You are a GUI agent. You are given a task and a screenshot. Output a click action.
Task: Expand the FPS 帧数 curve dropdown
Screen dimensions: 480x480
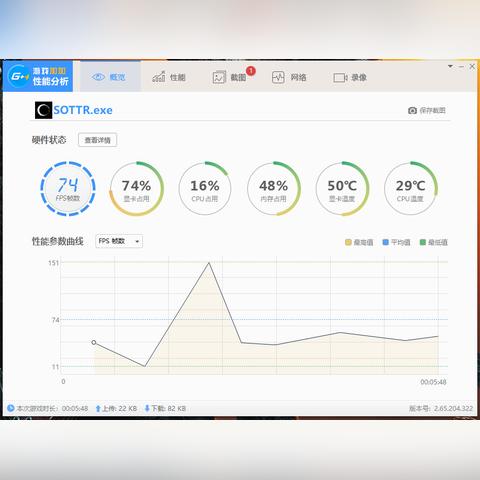coord(119,241)
